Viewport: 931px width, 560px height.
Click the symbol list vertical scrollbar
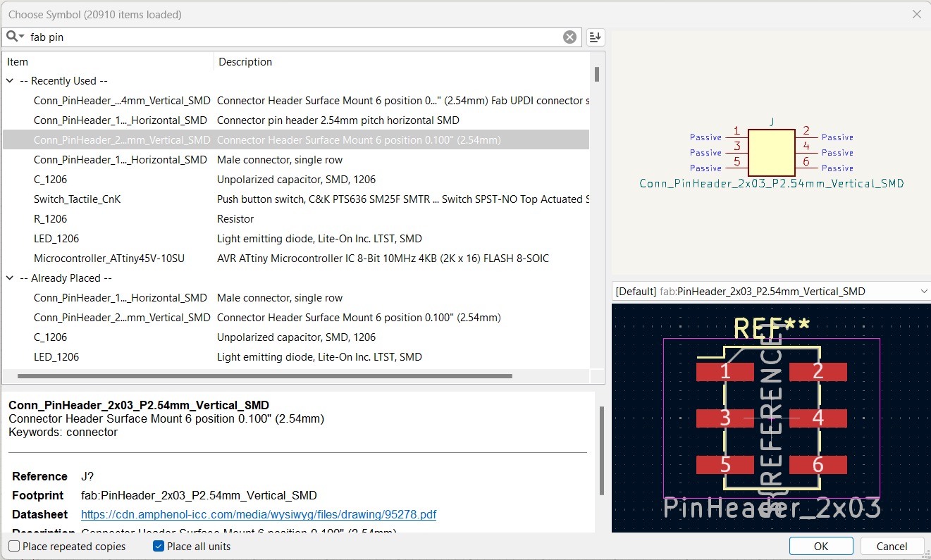click(597, 74)
